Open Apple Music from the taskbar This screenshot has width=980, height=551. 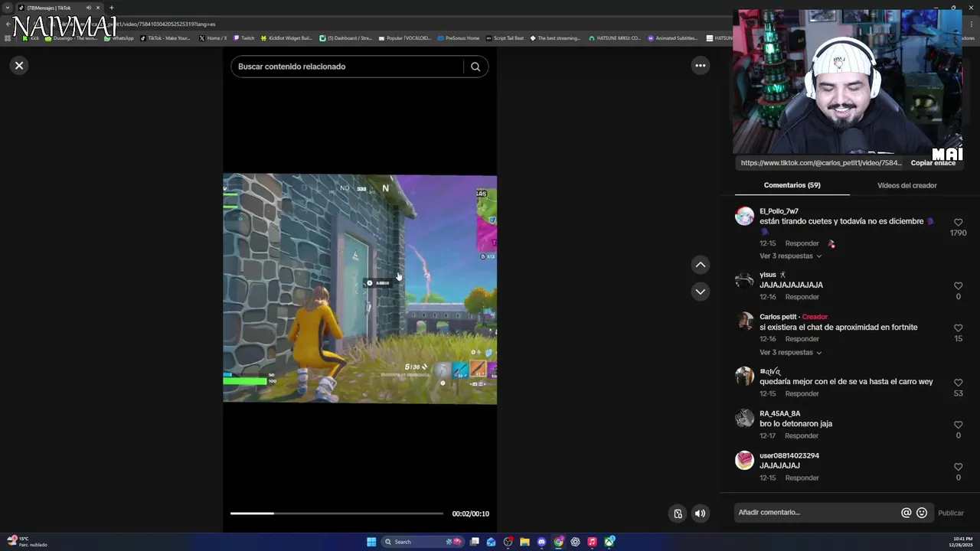coord(592,542)
